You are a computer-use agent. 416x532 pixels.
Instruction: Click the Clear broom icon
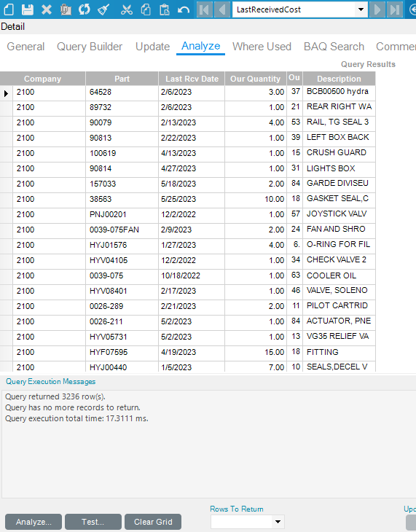pos(103,9)
